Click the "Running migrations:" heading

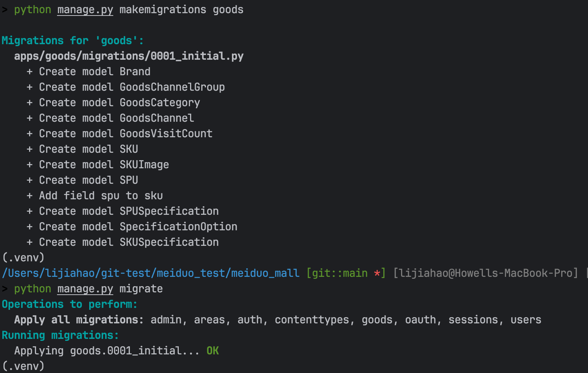(61, 335)
